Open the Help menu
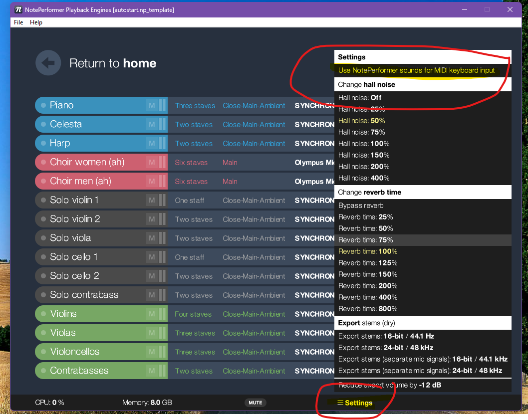 36,22
